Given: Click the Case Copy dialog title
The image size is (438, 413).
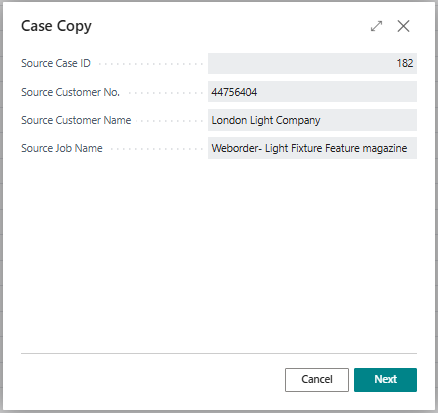Looking at the screenshot, I should [56, 26].
